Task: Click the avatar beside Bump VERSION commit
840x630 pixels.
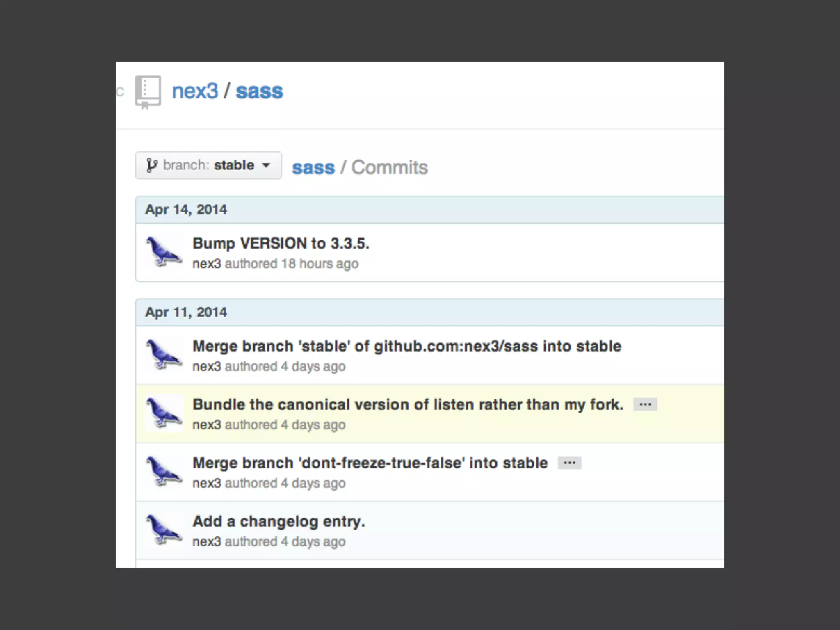Action: click(164, 251)
